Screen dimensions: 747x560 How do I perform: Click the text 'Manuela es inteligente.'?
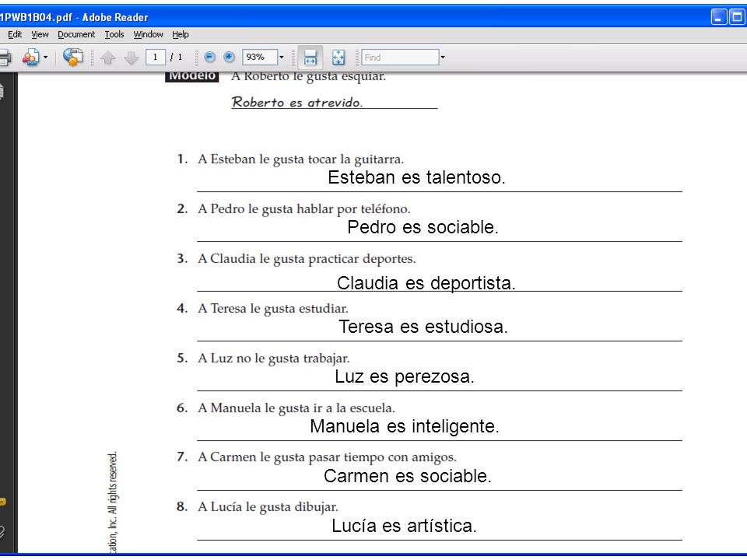click(x=405, y=426)
